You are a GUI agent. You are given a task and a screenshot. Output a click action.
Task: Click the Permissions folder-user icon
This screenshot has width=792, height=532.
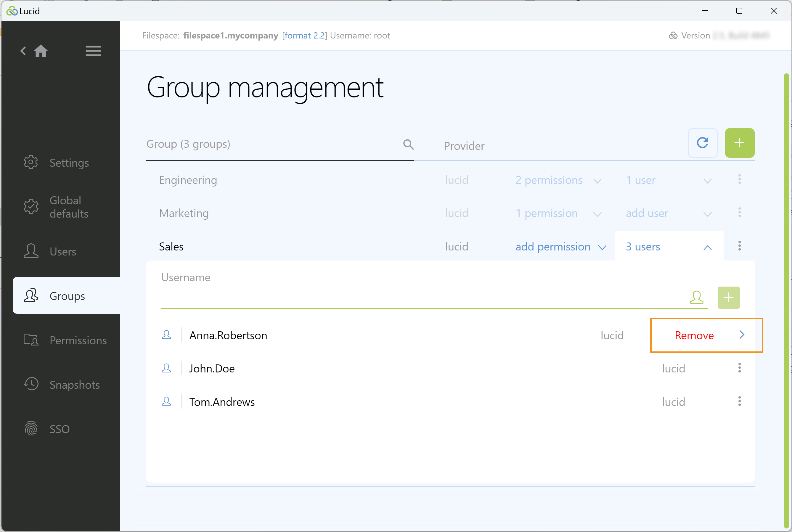pyautogui.click(x=31, y=340)
